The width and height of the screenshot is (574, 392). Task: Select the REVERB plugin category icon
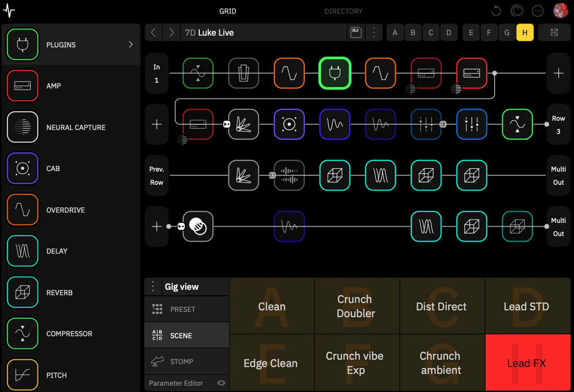click(x=22, y=292)
